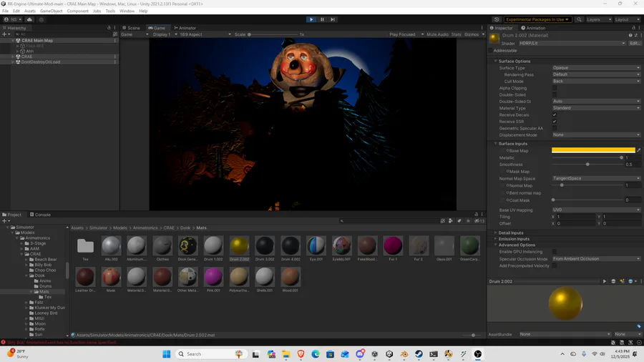Open material help icon in Inspector
This screenshot has width=644, height=362.
coord(631,35)
